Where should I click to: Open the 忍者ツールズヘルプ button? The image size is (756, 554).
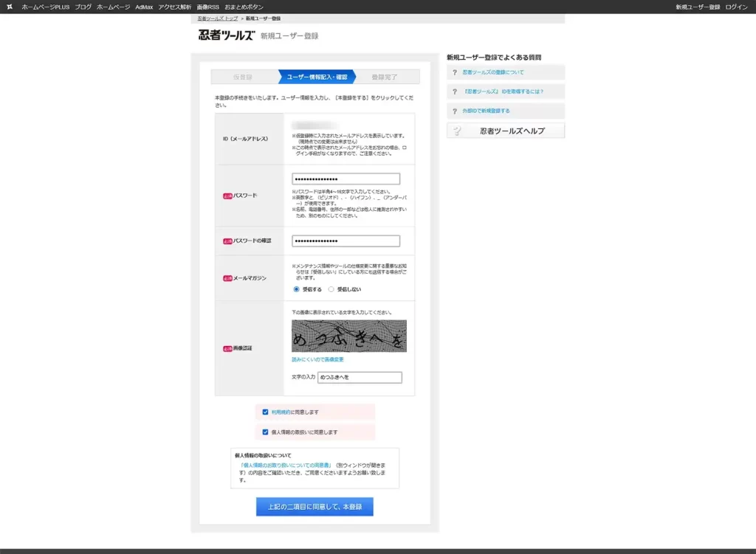pyautogui.click(x=506, y=131)
